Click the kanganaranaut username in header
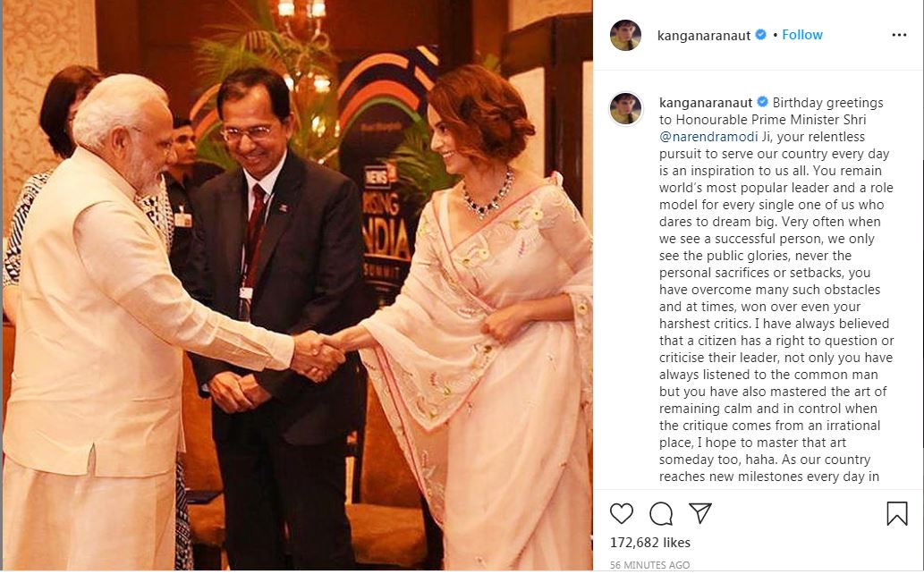924x574 pixels. tap(704, 36)
